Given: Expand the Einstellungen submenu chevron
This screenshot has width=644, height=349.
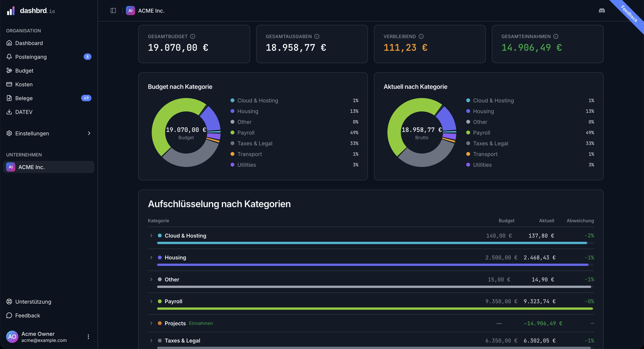Looking at the screenshot, I should 89,133.
